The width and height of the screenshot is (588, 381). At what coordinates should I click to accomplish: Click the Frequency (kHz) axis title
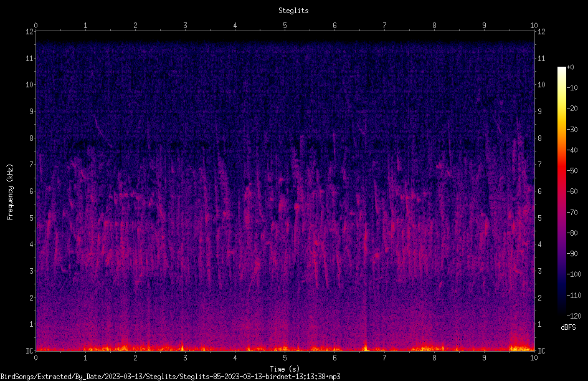point(10,192)
